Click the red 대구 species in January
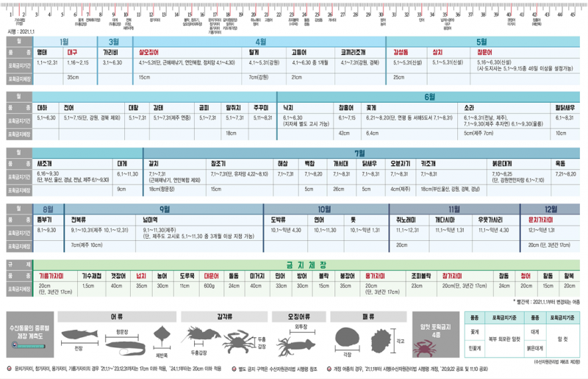 73,53
